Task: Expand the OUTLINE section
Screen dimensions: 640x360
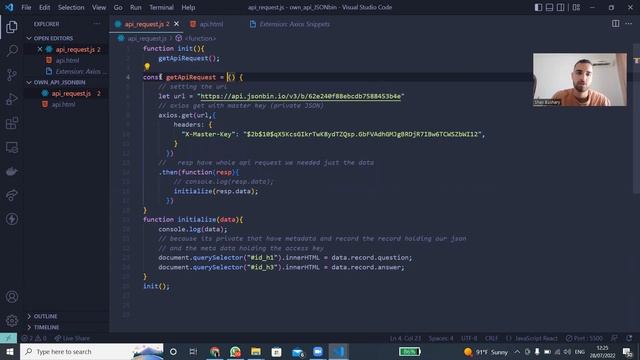Action: [45, 316]
